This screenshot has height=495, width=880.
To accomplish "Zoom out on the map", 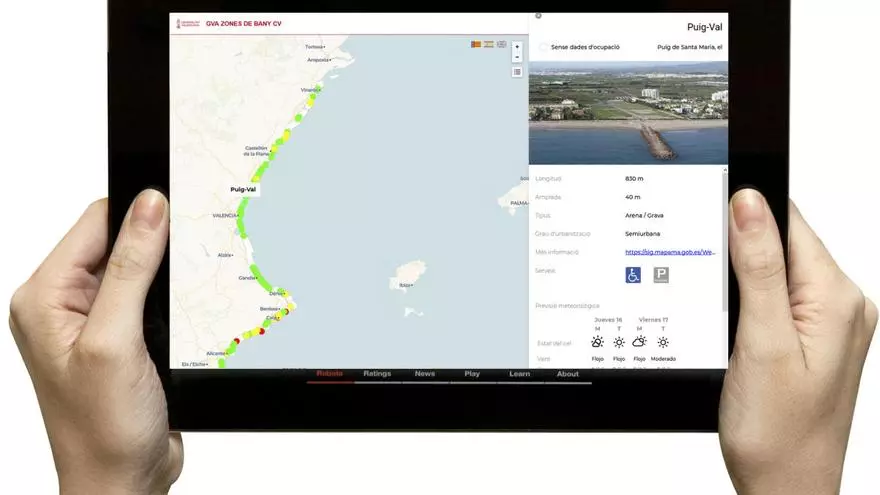I will tap(517, 57).
